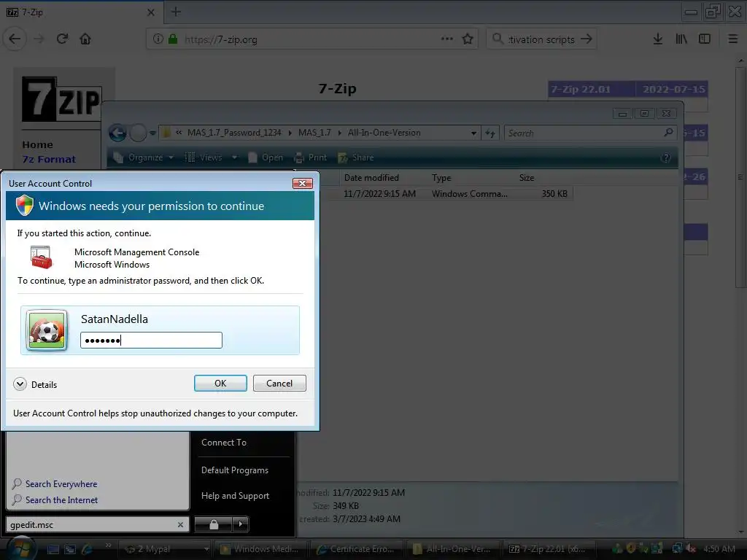747x560 pixels.
Task: Open a new browser tab
Action: coord(176,12)
